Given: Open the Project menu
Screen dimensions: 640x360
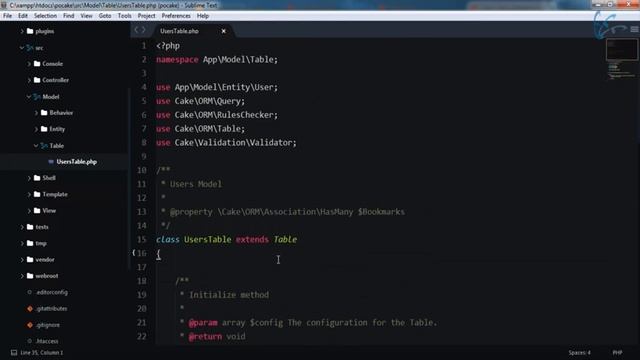Looking at the screenshot, I should [x=147, y=16].
